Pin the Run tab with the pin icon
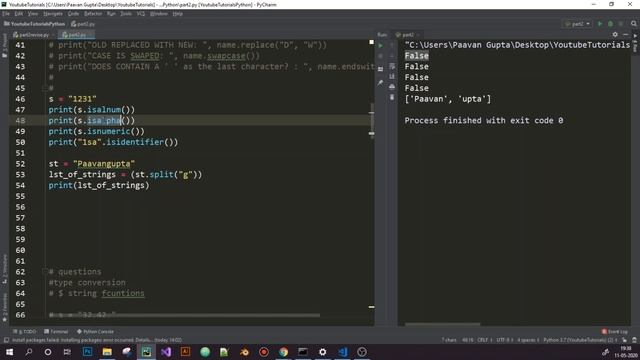 pos(381,83)
